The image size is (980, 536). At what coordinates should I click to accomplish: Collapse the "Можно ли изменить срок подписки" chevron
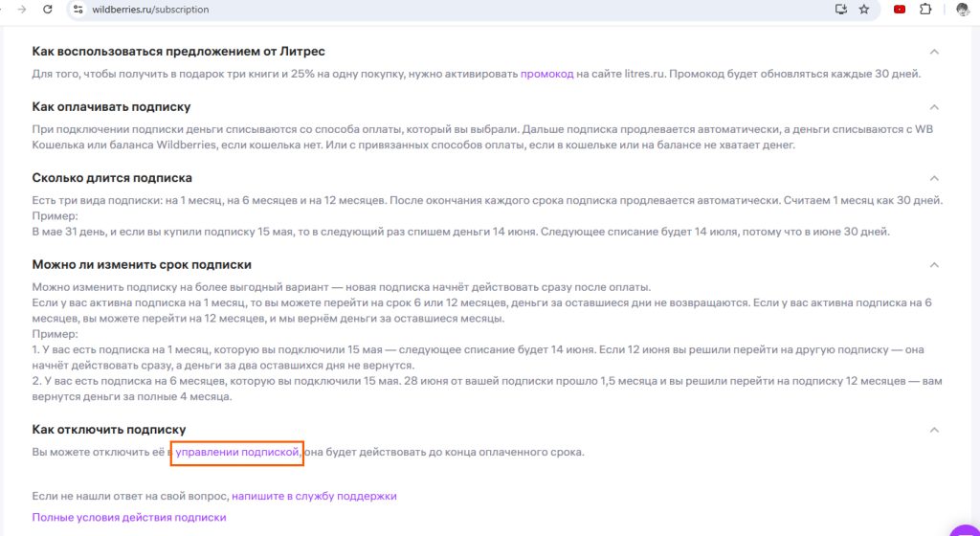pos(934,265)
